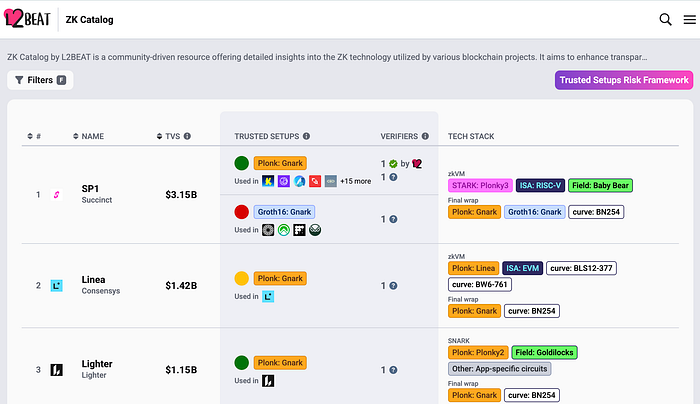Image resolution: width=700 pixels, height=404 pixels.
Task: Open Trusted Setups Risk Framework
Action: 623,80
